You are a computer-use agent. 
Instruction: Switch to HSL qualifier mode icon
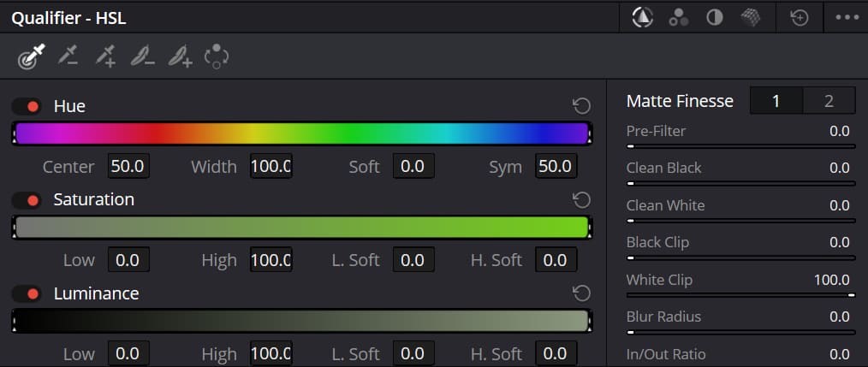[x=642, y=18]
